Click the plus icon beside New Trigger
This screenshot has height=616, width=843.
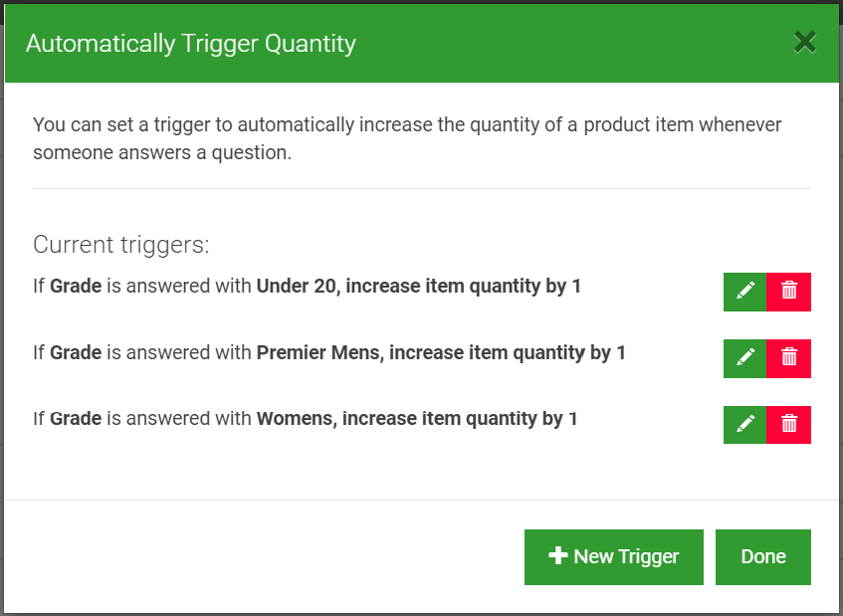[558, 556]
